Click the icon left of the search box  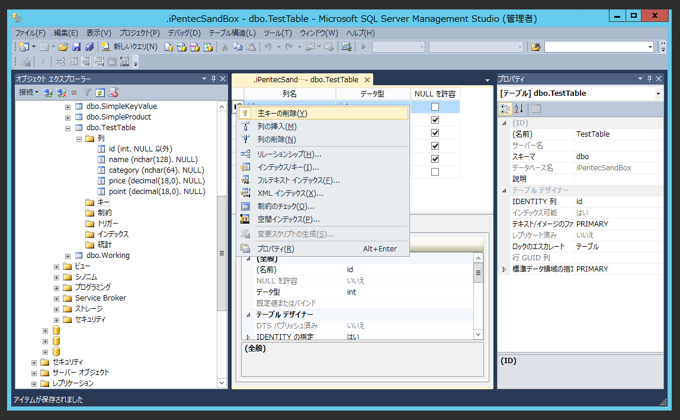(536, 46)
